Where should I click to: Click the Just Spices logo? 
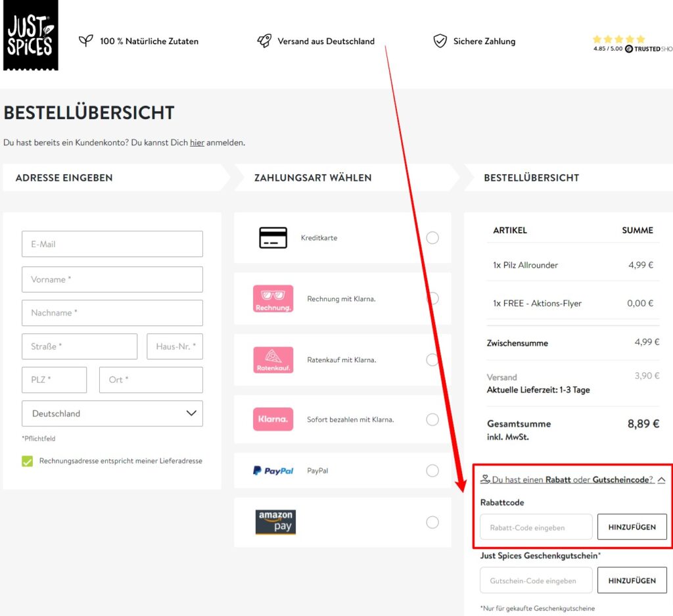pos(30,36)
